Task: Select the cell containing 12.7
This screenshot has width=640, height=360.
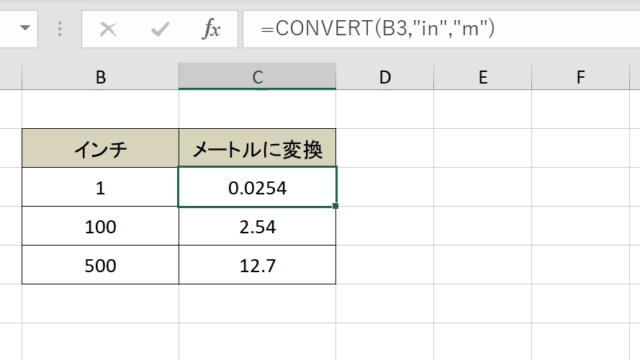Action: (x=257, y=265)
